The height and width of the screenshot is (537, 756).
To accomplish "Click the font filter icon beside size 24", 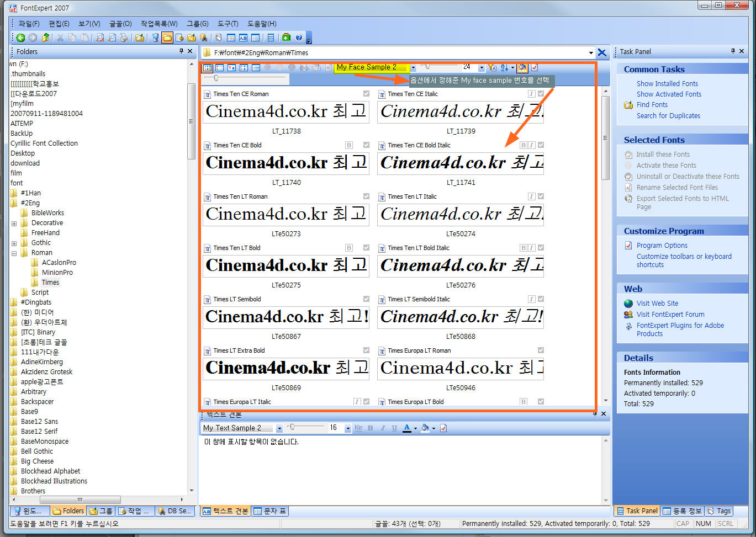I will pyautogui.click(x=493, y=67).
